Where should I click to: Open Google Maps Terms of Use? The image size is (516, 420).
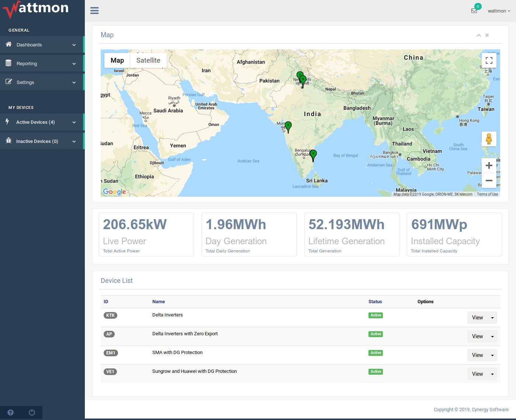(487, 194)
